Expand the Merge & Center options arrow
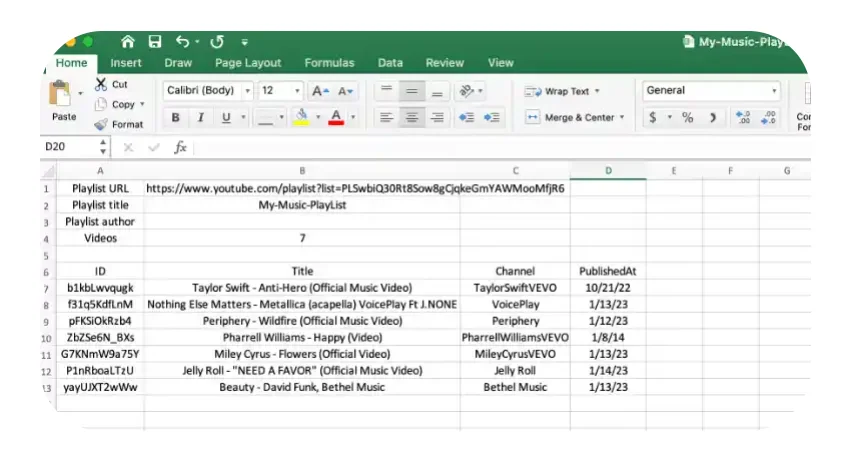 (x=622, y=117)
